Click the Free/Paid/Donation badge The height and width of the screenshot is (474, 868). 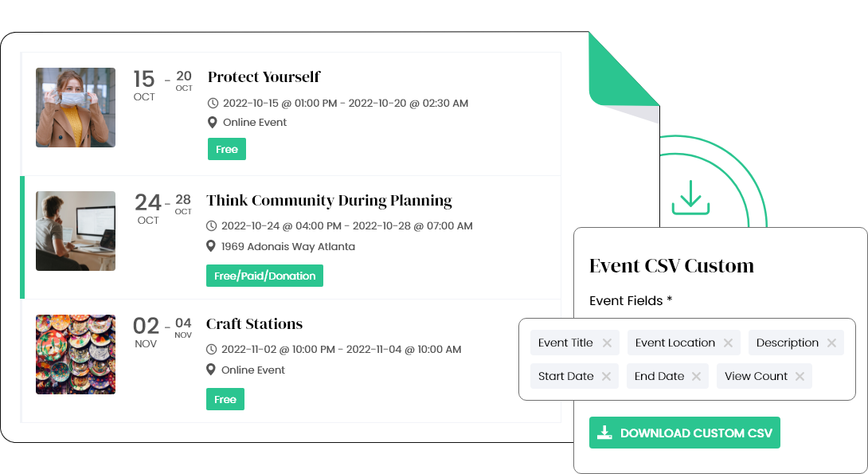tap(264, 276)
